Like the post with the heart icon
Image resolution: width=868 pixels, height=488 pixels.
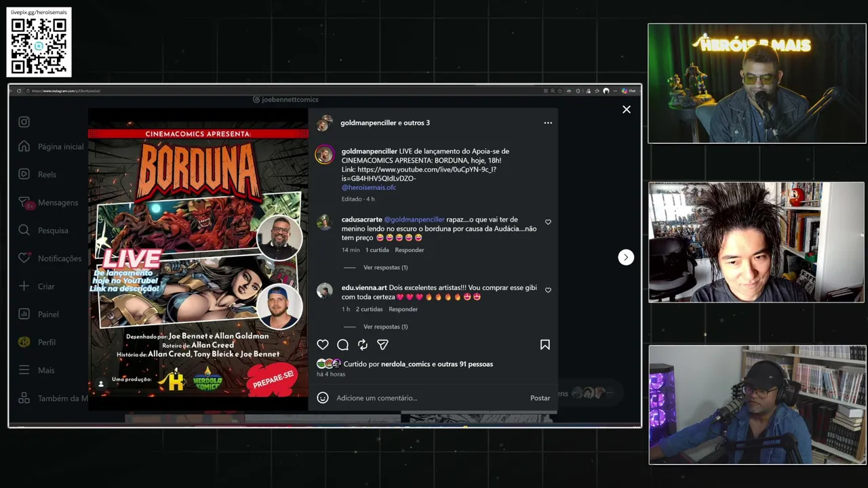(x=323, y=345)
